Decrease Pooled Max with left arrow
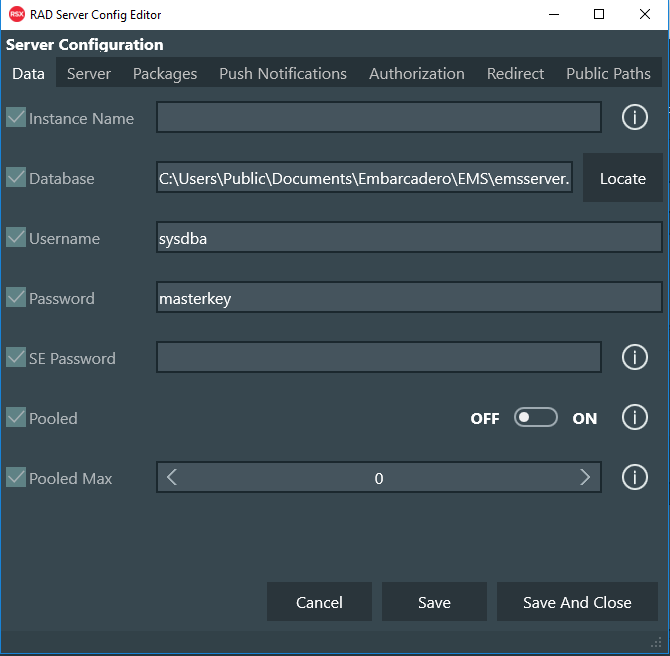The height and width of the screenshot is (656, 670). 172,477
